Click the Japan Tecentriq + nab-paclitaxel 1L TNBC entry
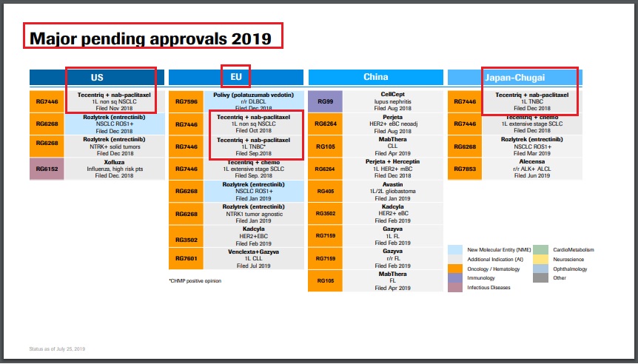 (532, 101)
